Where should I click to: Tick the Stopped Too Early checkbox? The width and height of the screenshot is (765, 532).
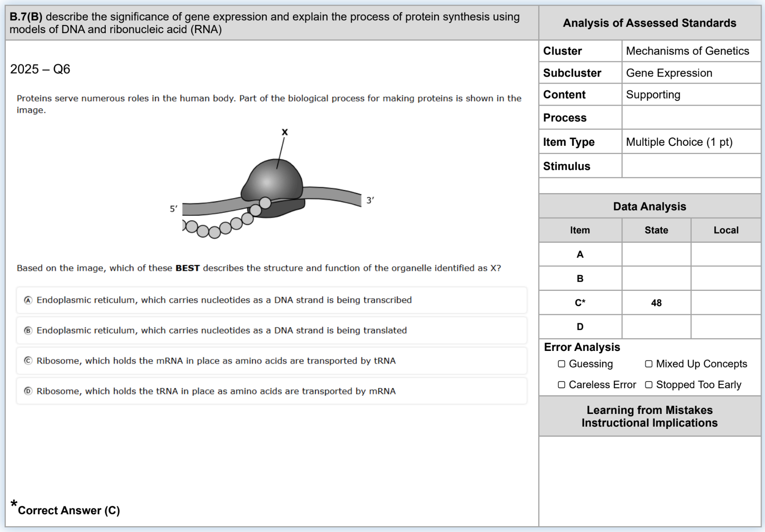648,385
